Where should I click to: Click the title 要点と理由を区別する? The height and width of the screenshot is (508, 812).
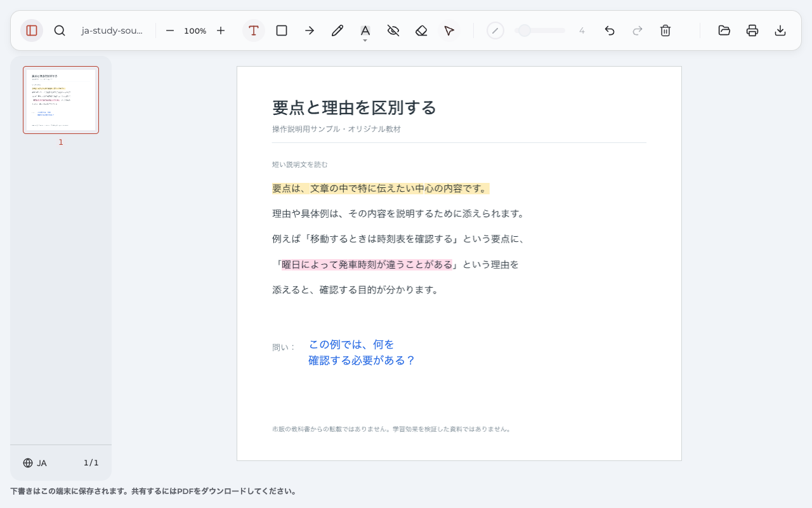(354, 108)
